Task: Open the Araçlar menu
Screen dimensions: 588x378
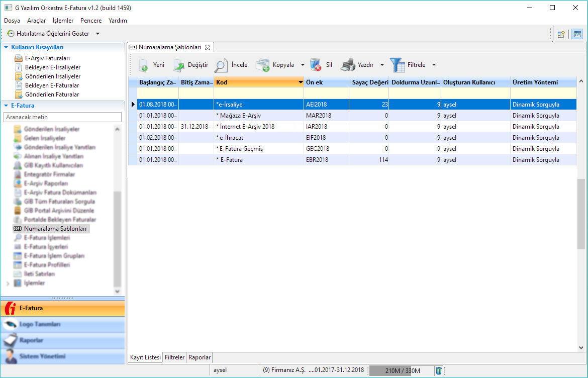Action: tap(36, 21)
